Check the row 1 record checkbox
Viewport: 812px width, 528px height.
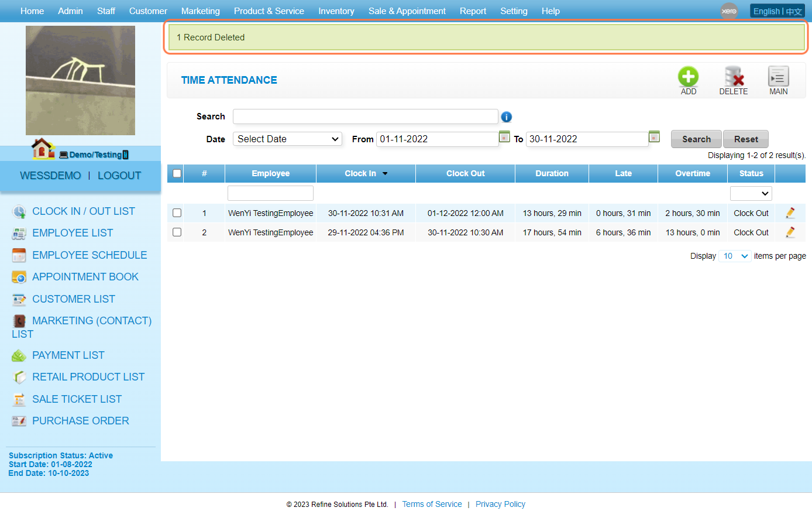tap(177, 213)
